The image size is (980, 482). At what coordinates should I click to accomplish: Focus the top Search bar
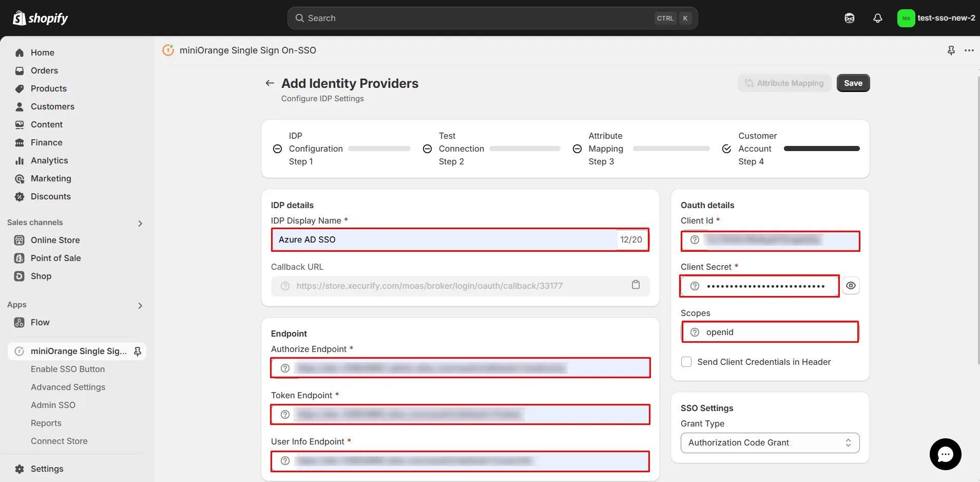pyautogui.click(x=492, y=18)
